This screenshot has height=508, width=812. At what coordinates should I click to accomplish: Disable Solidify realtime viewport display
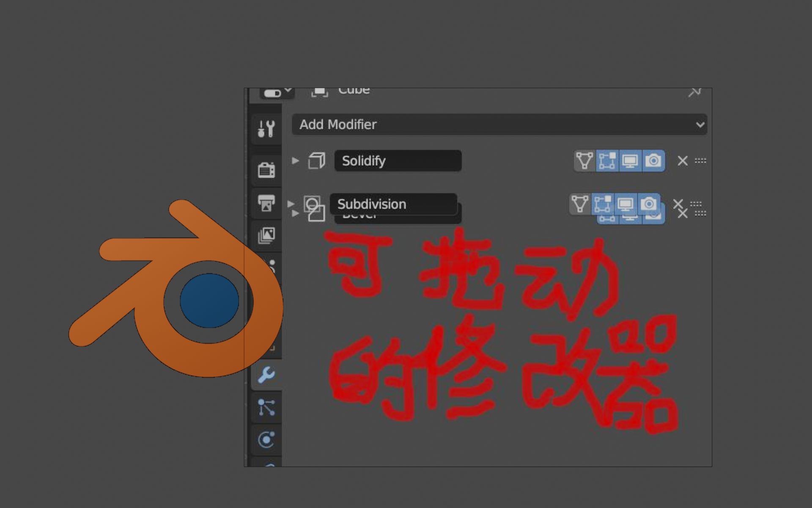(x=631, y=161)
